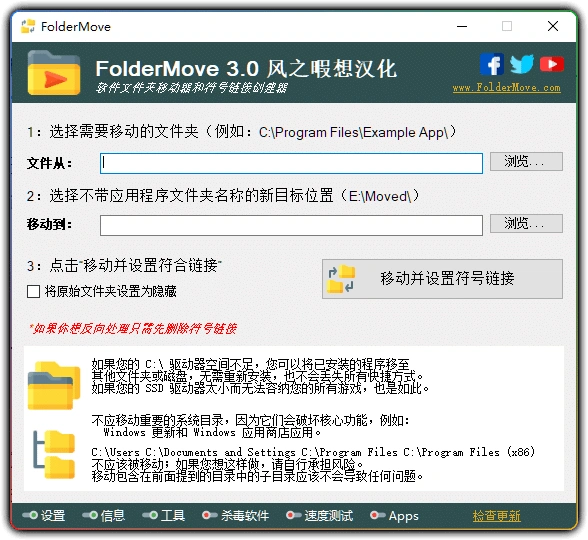Viewport: 588px width, 540px height.
Task: Open 杀毒软件 item in bottom bar
Action: (x=236, y=516)
